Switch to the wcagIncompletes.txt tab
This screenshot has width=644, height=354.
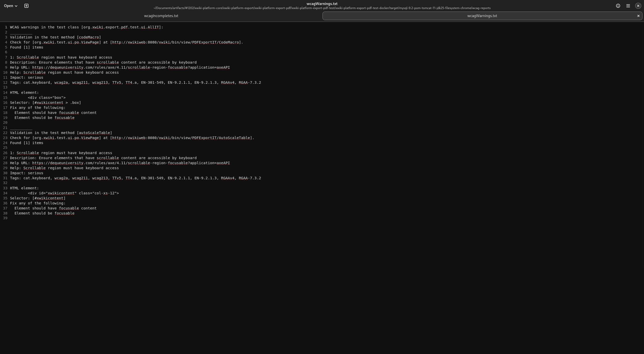[161, 16]
